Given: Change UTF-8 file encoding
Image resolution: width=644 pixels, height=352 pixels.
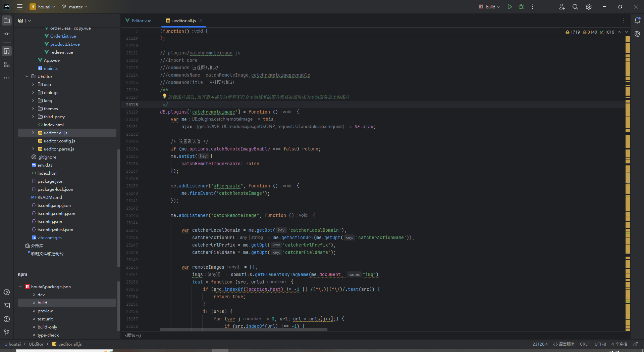Looking at the screenshot, I should coord(600,344).
